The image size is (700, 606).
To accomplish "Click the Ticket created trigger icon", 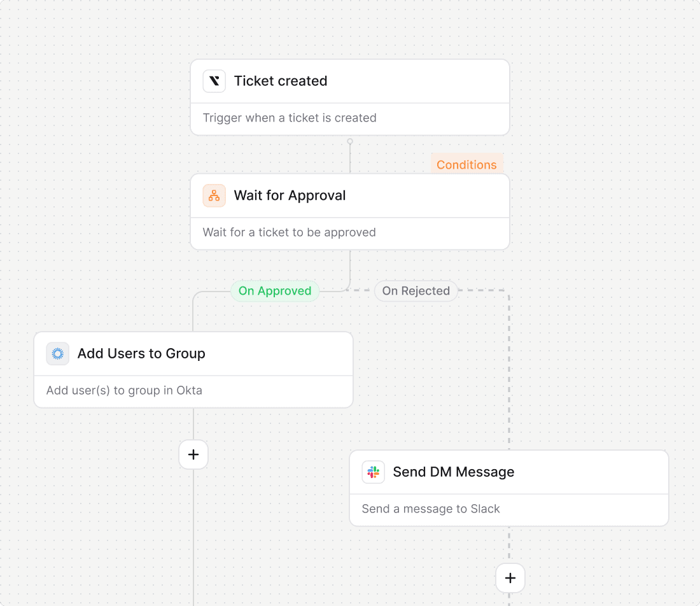I will (x=214, y=81).
